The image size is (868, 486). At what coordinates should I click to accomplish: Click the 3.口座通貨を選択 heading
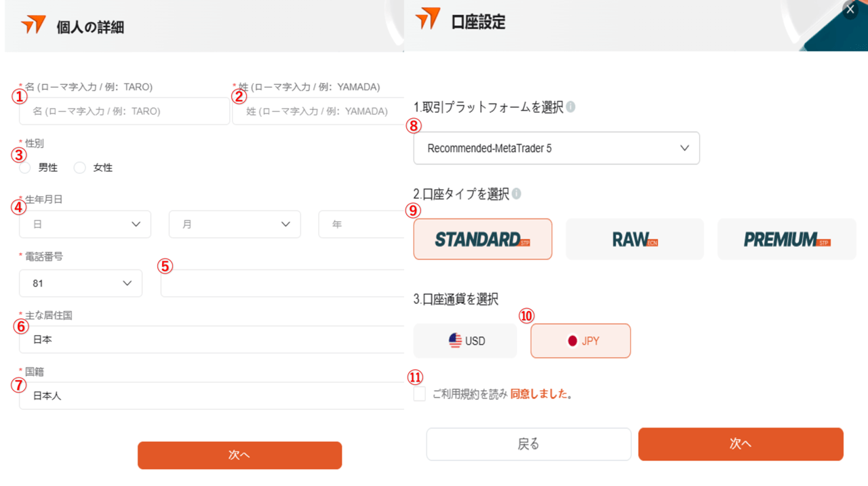456,299
